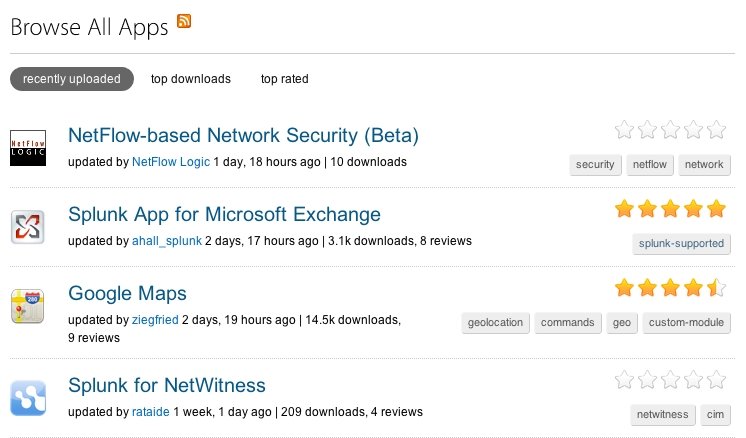Image resolution: width=746 pixels, height=438 pixels.
Task: Click the netflow tag
Action: (x=650, y=165)
